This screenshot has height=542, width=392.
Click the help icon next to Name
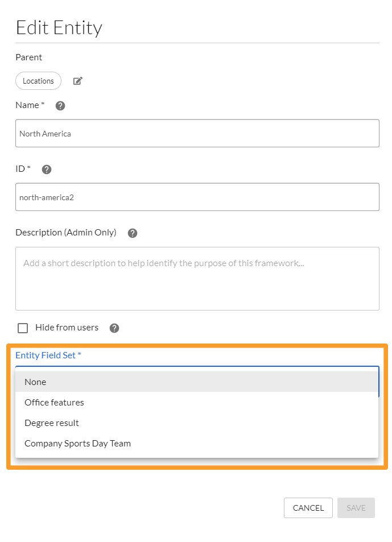[x=60, y=105]
